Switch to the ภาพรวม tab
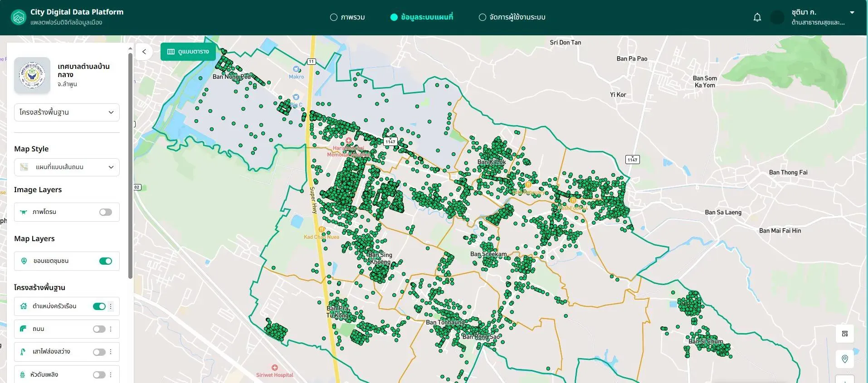The image size is (868, 383). pos(347,17)
